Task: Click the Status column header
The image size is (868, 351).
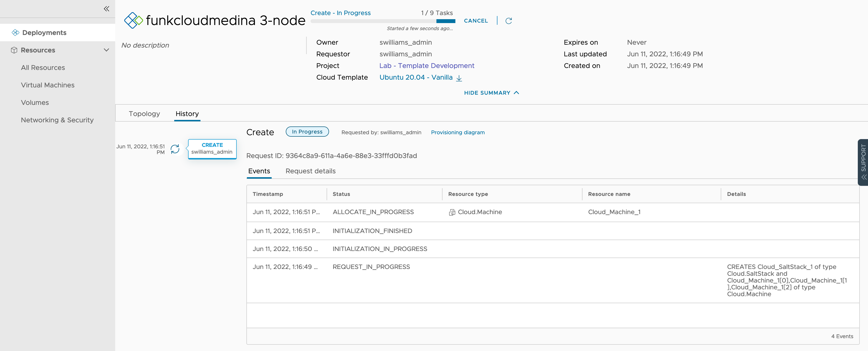Action: coord(341,194)
